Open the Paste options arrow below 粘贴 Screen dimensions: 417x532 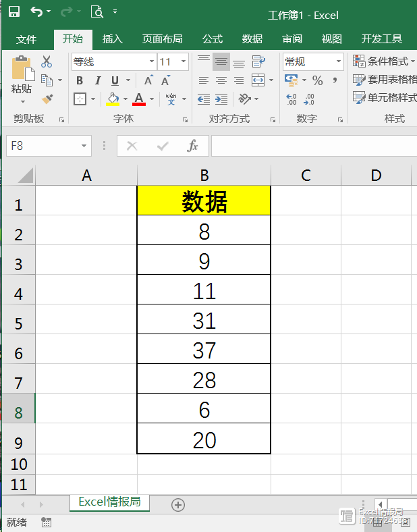pyautogui.click(x=23, y=101)
